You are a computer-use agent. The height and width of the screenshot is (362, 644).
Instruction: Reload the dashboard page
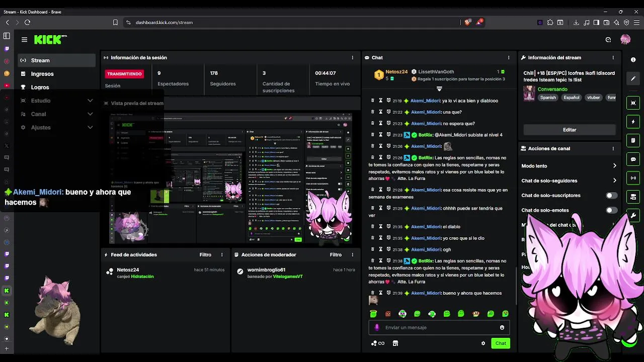(x=27, y=22)
